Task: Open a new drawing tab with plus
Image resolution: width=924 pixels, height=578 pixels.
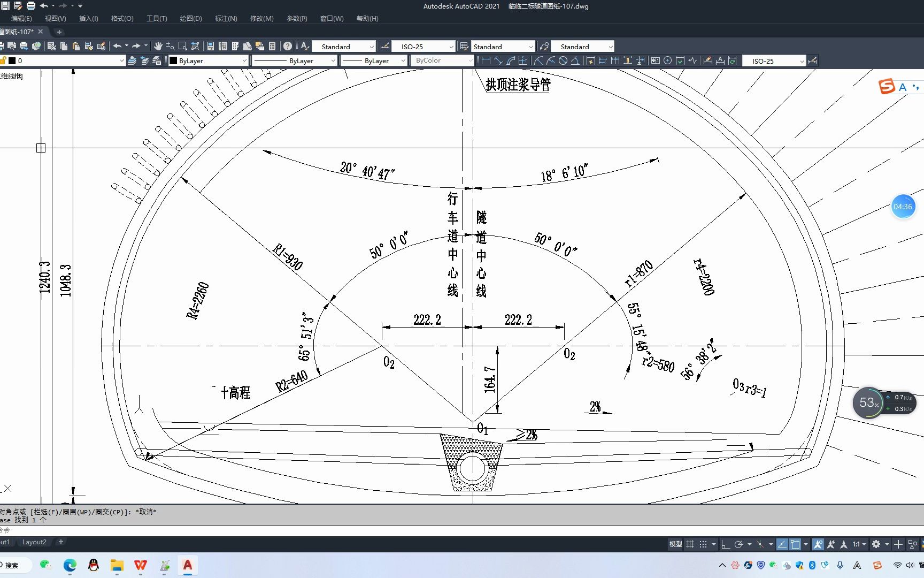Action: [59, 32]
